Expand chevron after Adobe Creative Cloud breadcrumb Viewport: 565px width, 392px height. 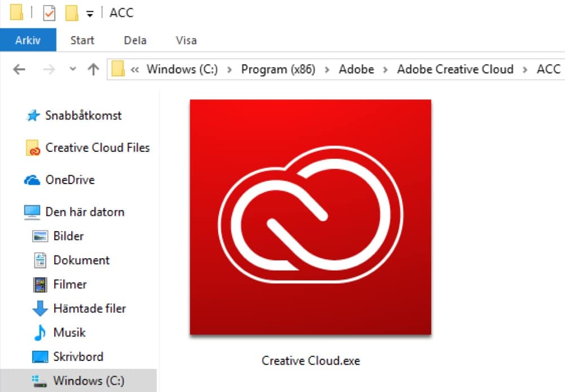(x=525, y=69)
